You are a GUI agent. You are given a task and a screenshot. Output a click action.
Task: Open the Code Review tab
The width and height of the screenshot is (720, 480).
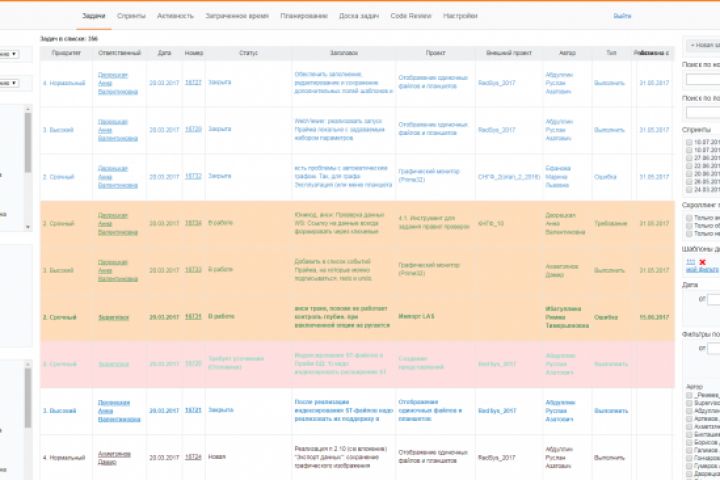coord(411,16)
